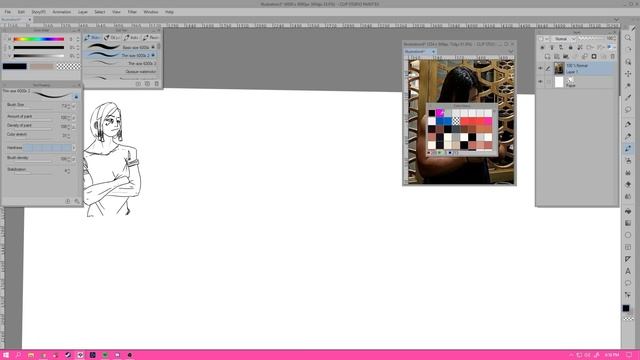This screenshot has height=360, width=640.
Task: Select the Pencil tool
Action: [x=628, y=136]
